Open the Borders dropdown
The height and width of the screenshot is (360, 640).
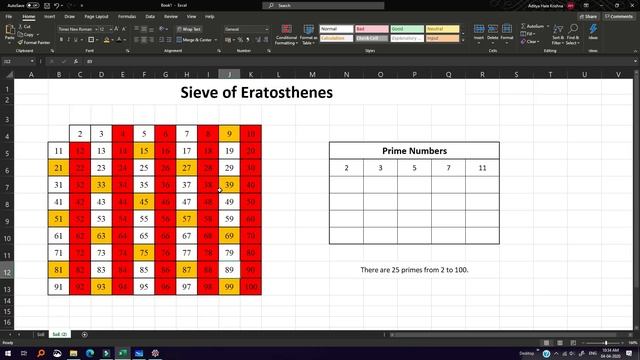pyautogui.click(x=97, y=40)
